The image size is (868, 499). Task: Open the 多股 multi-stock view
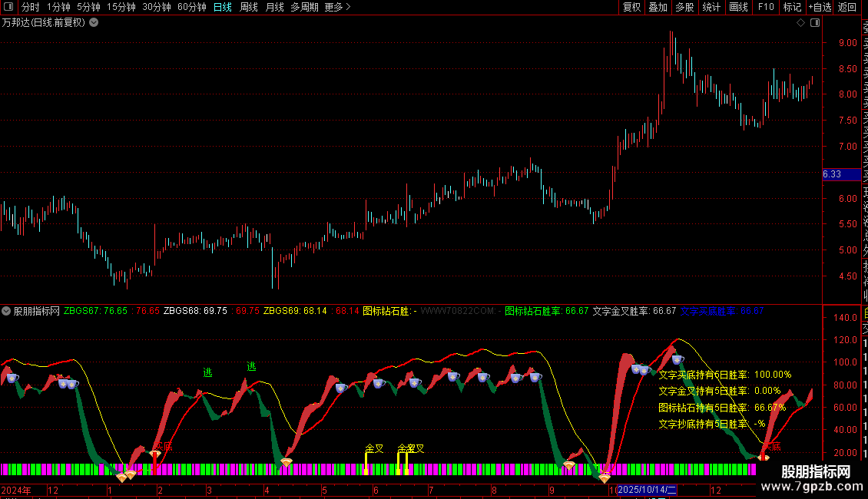pyautogui.click(x=684, y=7)
